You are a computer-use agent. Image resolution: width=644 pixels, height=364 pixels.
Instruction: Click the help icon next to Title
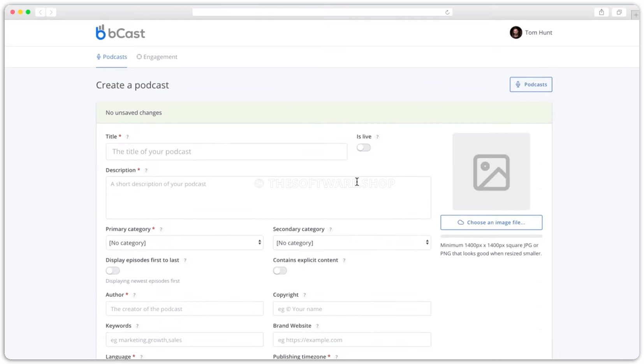coord(127,137)
